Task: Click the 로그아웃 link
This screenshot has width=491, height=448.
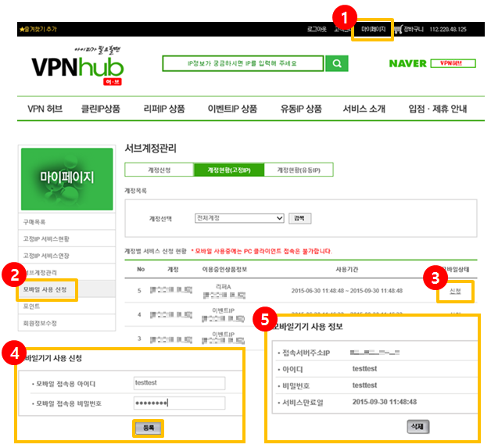Action: [316, 29]
